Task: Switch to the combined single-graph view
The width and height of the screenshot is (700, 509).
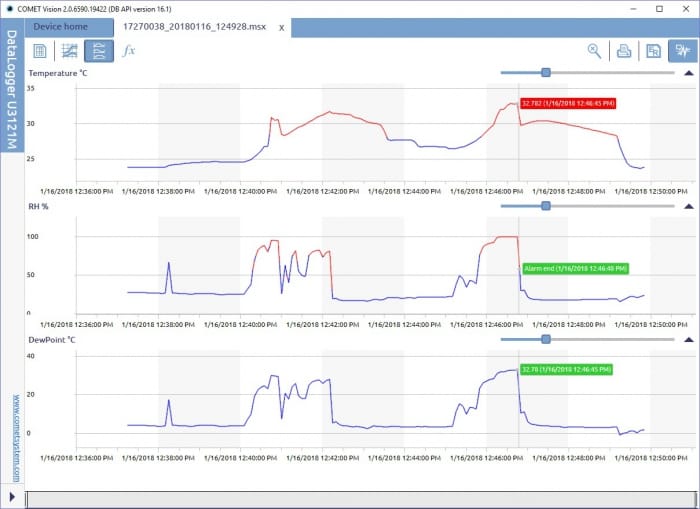Action: 70,51
